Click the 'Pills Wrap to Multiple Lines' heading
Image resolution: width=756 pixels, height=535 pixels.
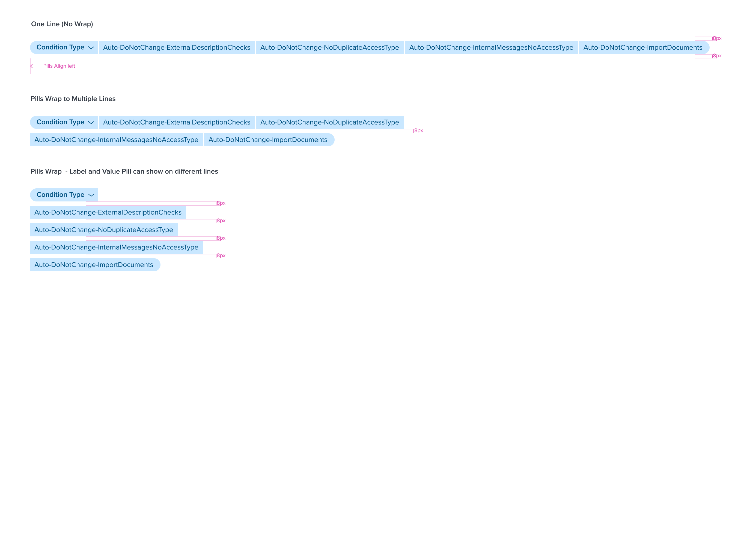point(73,99)
